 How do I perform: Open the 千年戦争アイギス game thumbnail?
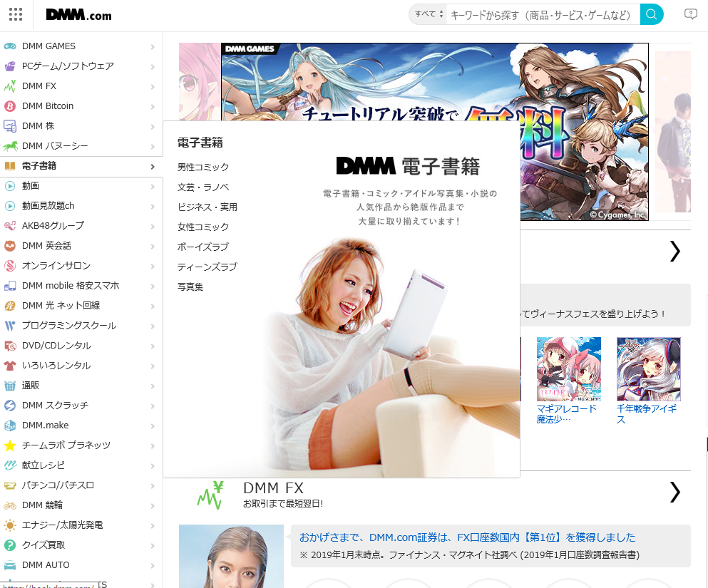click(x=648, y=368)
